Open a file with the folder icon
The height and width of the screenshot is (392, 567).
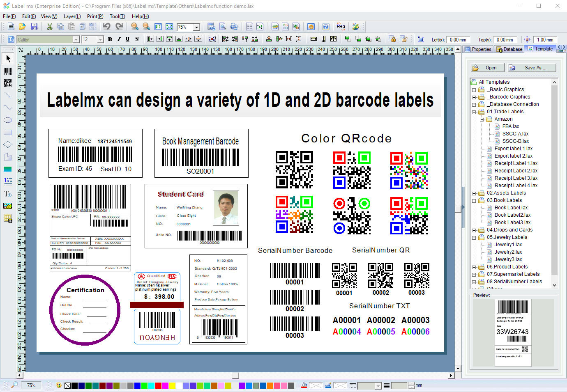22,27
